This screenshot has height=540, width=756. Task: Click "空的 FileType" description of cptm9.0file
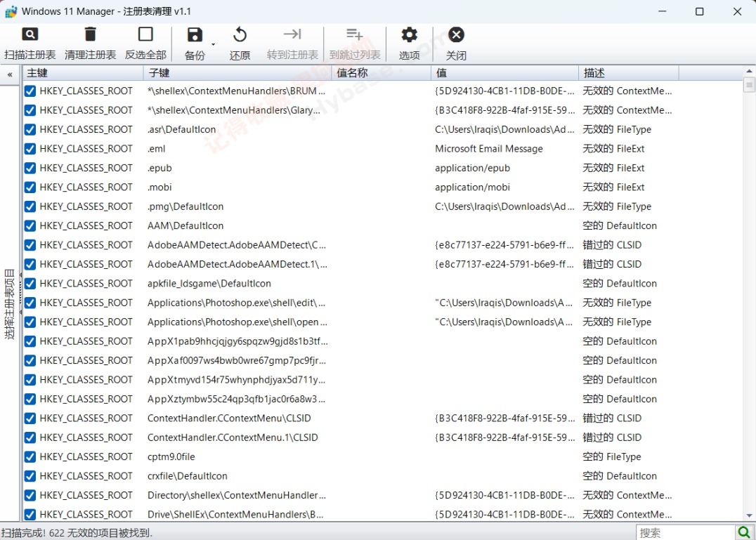pos(612,456)
